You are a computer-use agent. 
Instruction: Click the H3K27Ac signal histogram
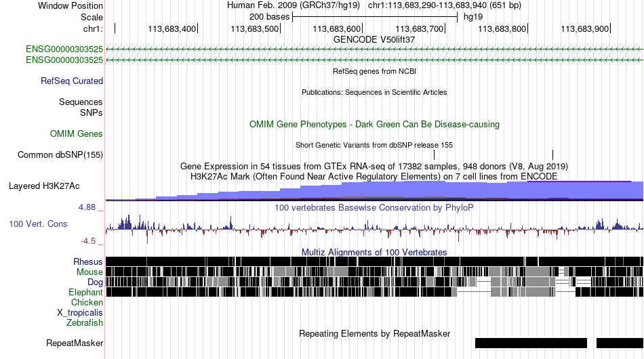374,191
